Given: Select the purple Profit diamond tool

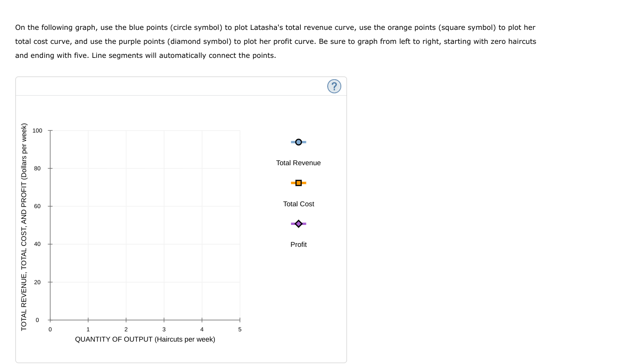Looking at the screenshot, I should click(x=298, y=223).
